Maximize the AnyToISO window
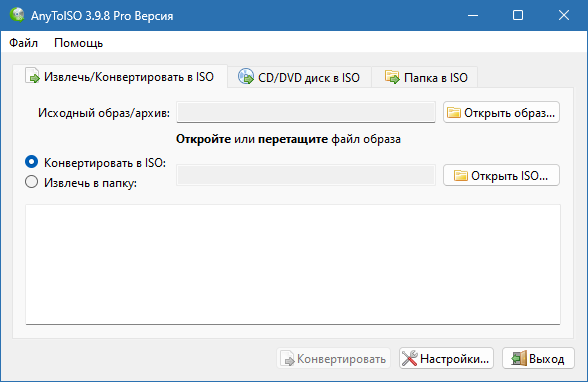The image size is (588, 382). pyautogui.click(x=518, y=15)
